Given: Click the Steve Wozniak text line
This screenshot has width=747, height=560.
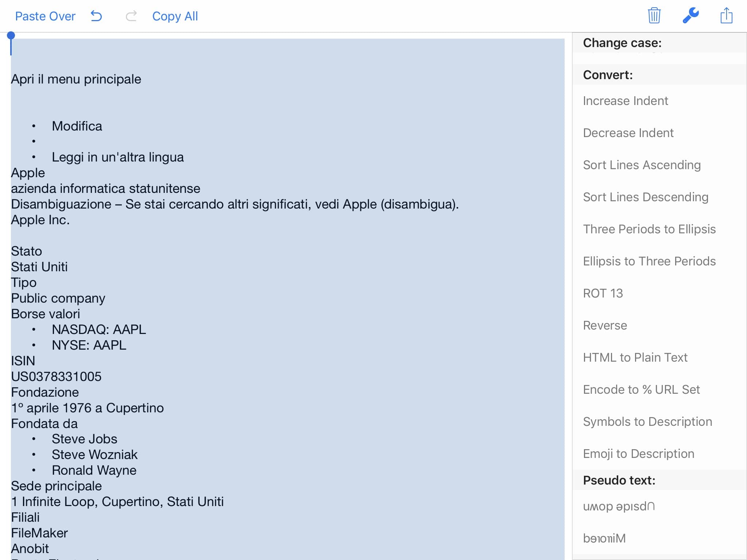Looking at the screenshot, I should [x=94, y=455].
